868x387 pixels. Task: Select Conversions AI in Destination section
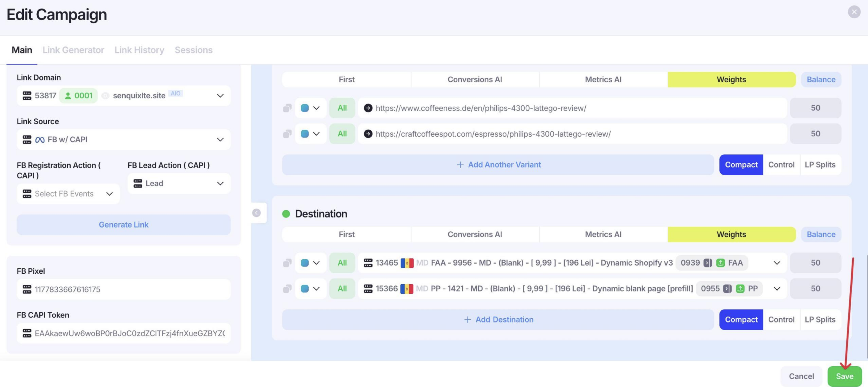(x=475, y=235)
